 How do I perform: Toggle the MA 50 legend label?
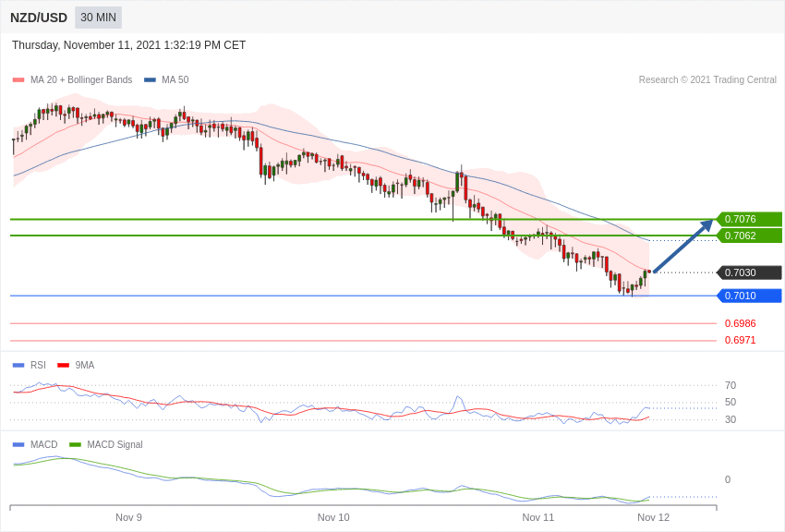point(175,80)
